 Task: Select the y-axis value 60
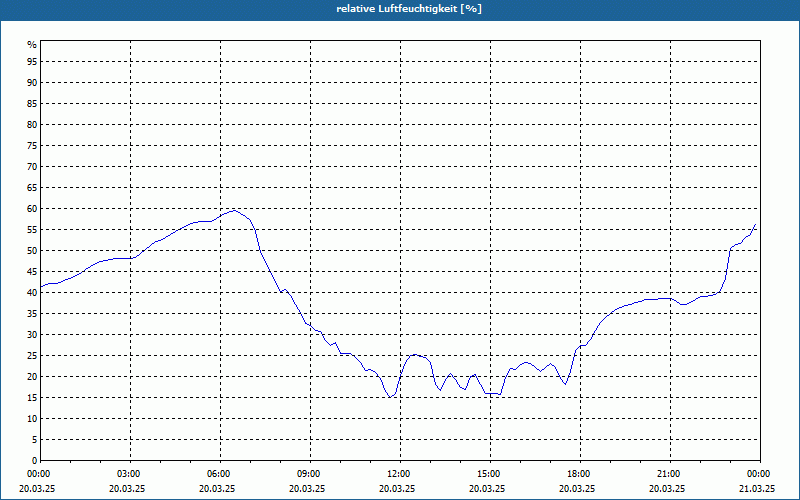click(32, 209)
